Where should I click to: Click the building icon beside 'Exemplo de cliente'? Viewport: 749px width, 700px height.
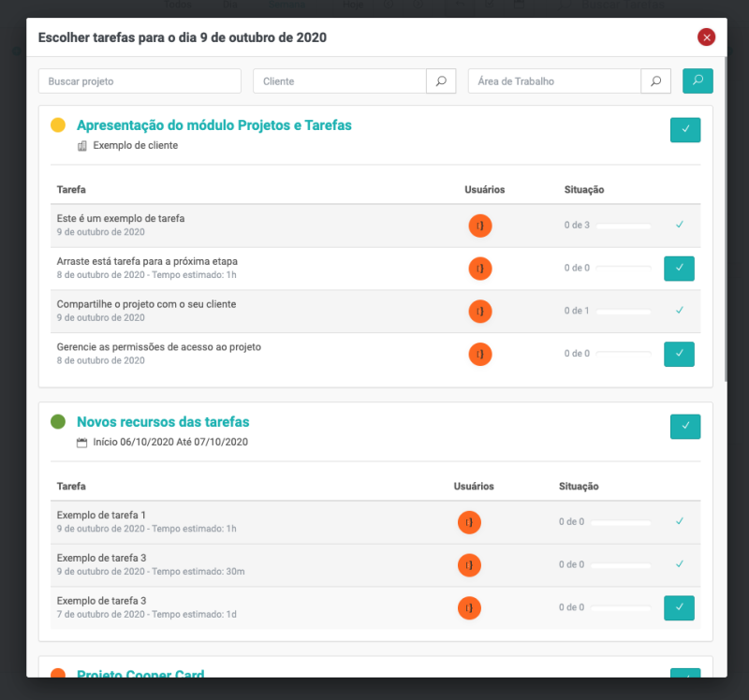[x=81, y=146]
